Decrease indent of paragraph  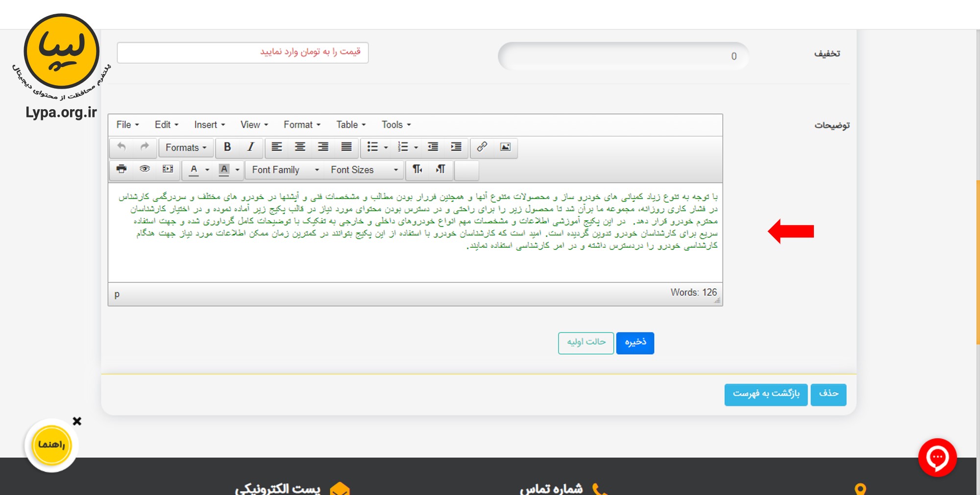tap(433, 147)
